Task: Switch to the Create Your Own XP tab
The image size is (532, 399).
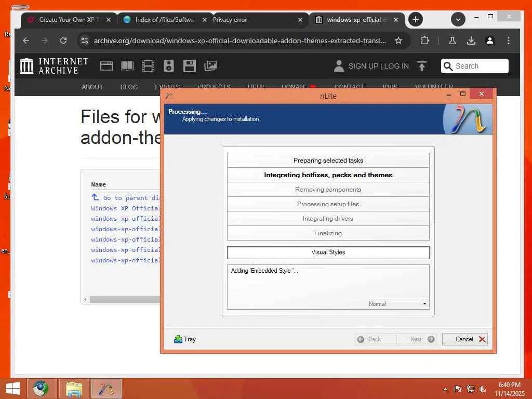Action: click(x=70, y=20)
